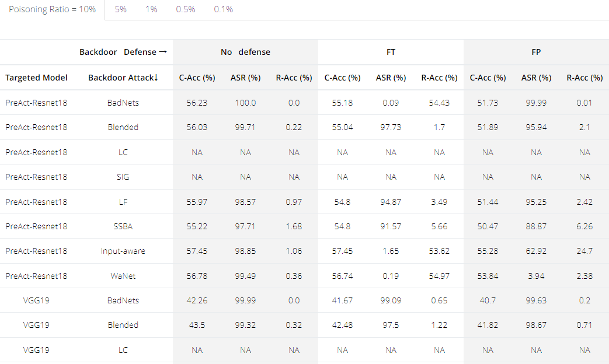Click the 100.0 ASR value for BadNets

pos(245,103)
